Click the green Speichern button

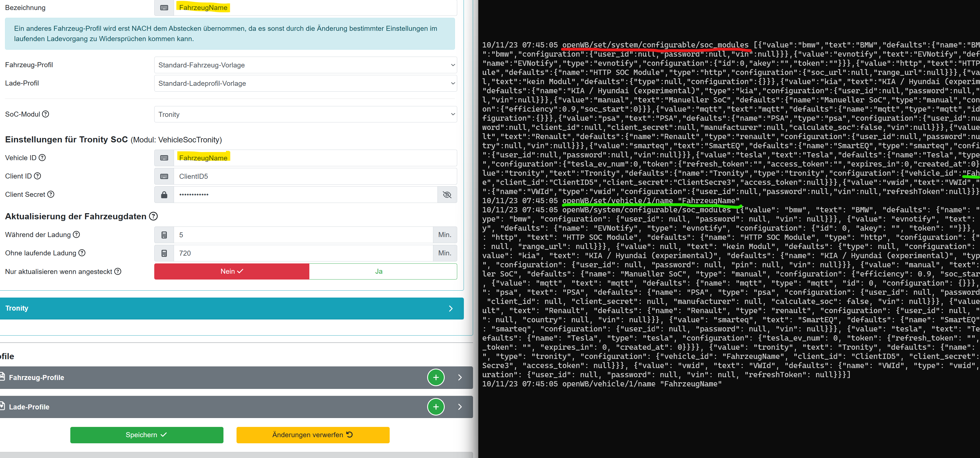[x=146, y=435]
